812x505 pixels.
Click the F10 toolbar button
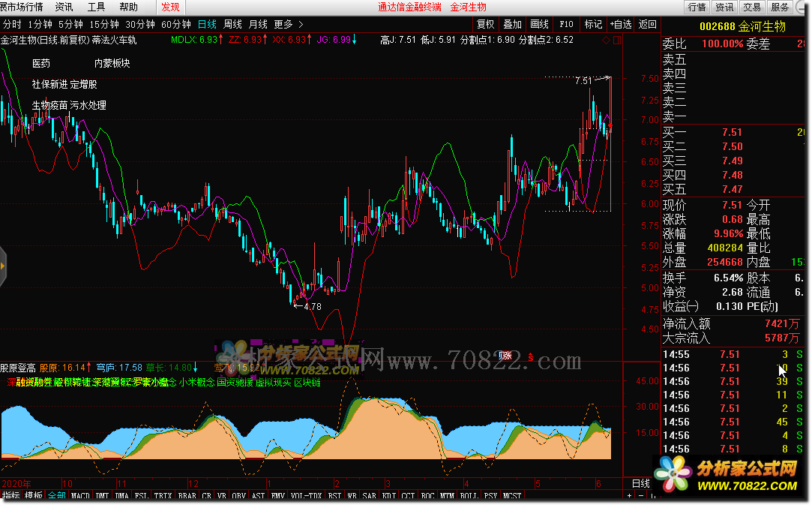tap(566, 24)
